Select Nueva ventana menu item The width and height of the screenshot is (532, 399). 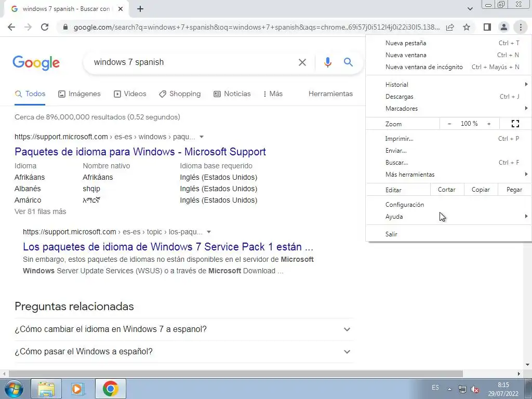(x=448, y=55)
